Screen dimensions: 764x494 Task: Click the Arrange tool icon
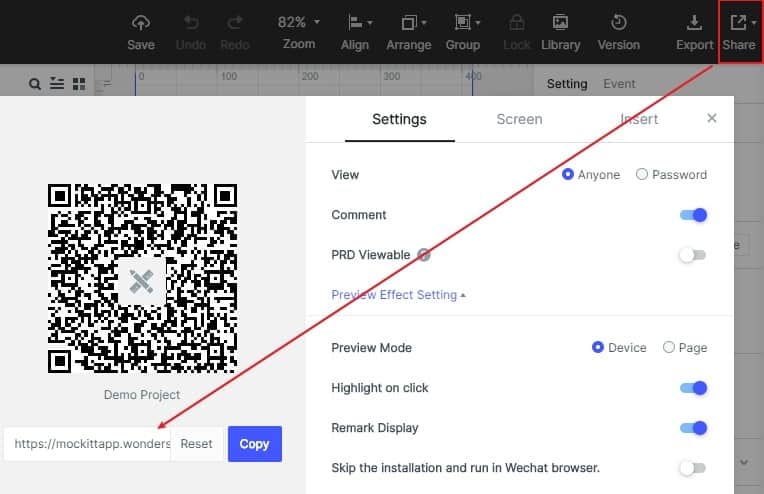409,22
